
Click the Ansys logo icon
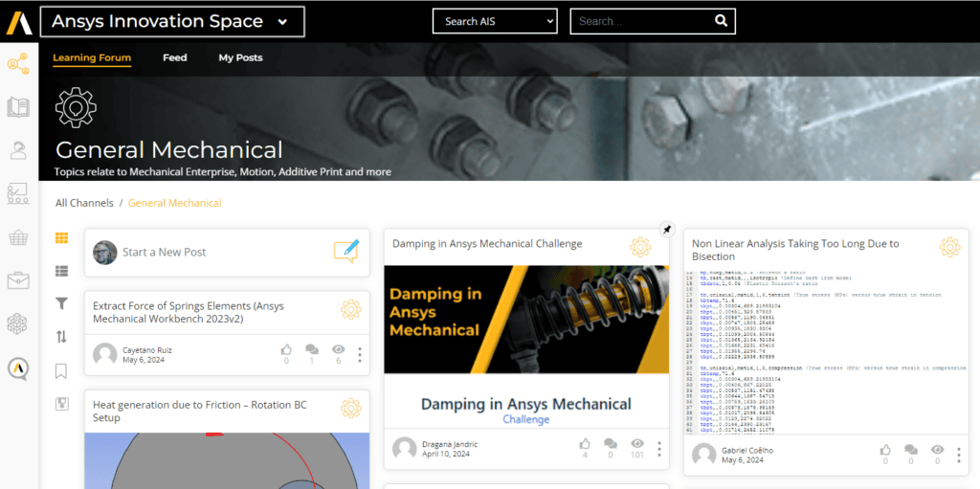tap(19, 22)
